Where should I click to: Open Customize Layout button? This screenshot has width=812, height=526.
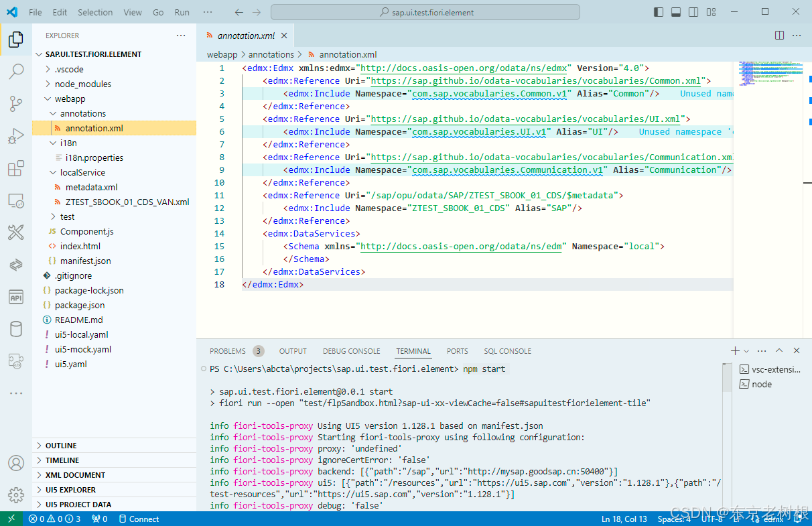(x=711, y=12)
